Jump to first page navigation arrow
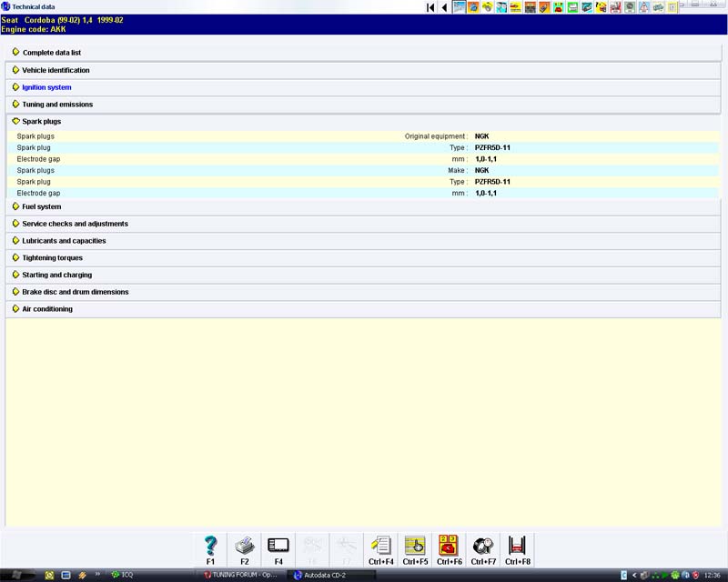The height and width of the screenshot is (582, 728). click(430, 7)
